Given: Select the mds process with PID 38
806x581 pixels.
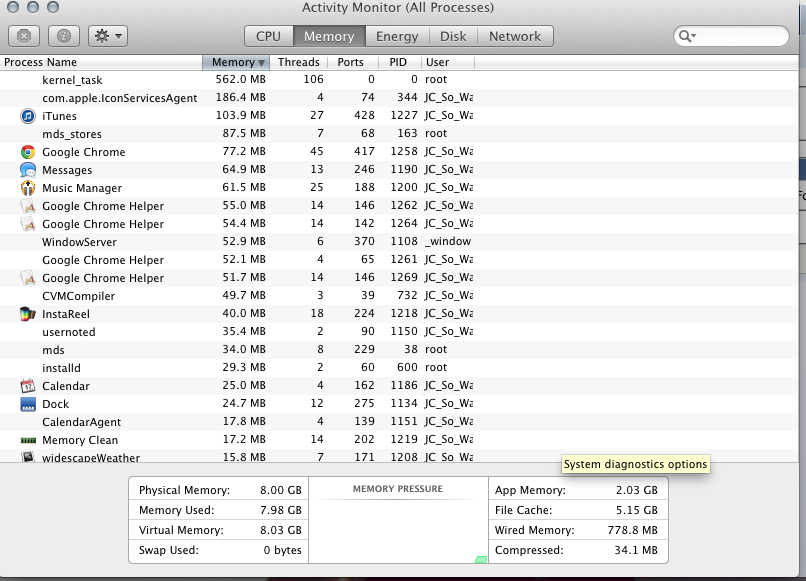Looking at the screenshot, I should [399, 350].
